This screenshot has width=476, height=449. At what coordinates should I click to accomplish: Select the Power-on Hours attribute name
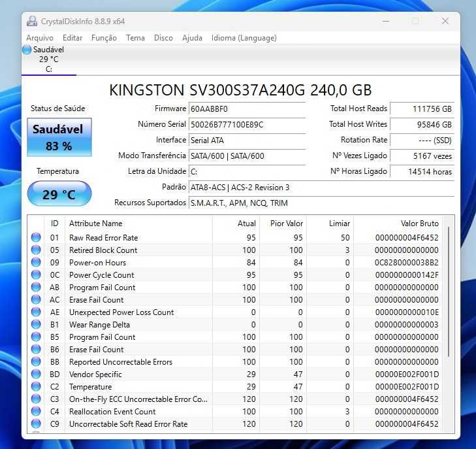[x=97, y=263]
